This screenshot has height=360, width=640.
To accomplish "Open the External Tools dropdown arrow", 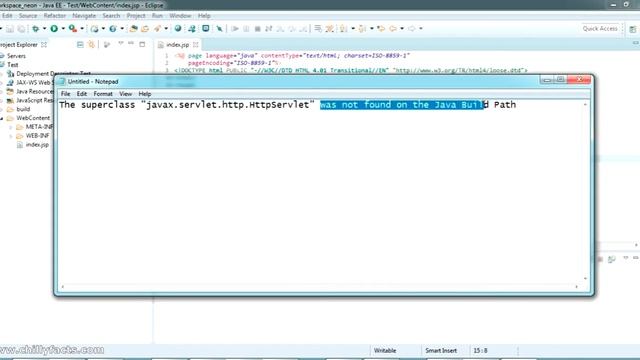I will click(x=82, y=29).
